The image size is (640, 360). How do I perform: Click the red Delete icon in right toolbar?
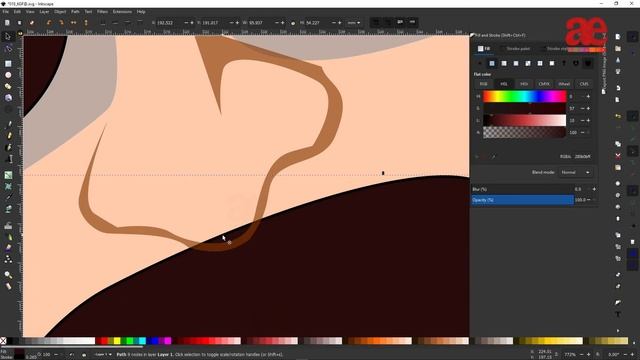[618, 156]
